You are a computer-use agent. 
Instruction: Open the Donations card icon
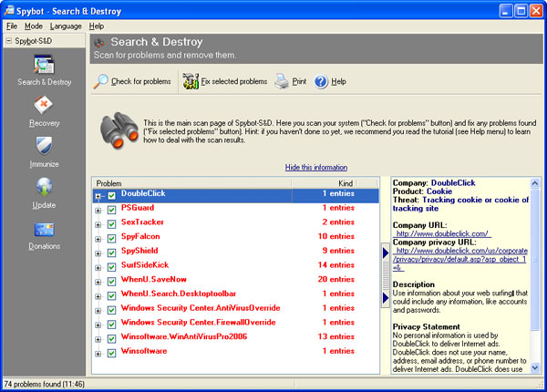pyautogui.click(x=44, y=230)
